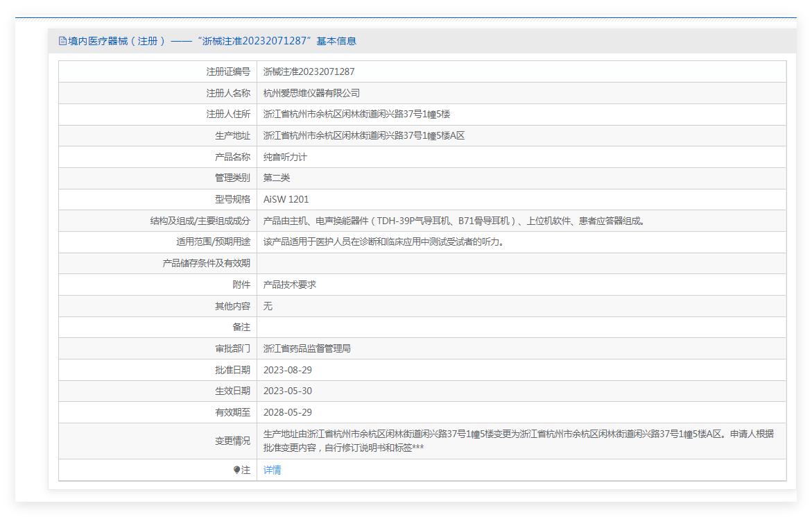
Task: Click the 结构及组成/主要组成成分 label
Action: [200, 221]
